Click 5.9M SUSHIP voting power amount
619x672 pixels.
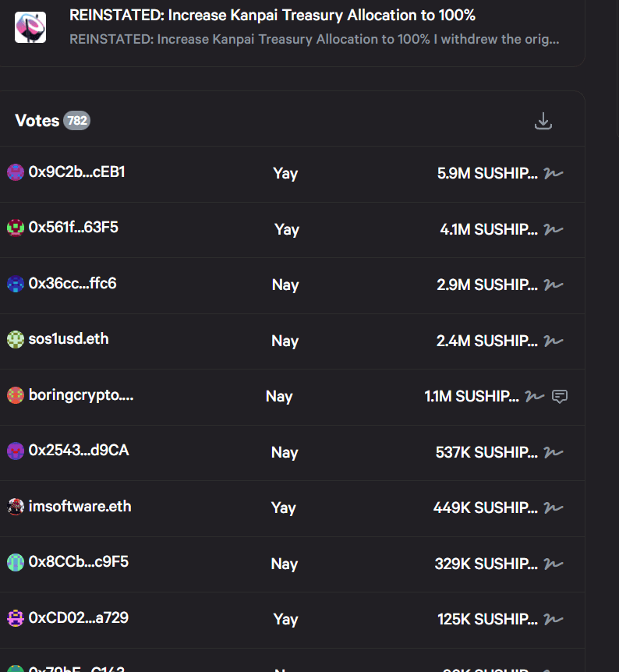click(487, 173)
